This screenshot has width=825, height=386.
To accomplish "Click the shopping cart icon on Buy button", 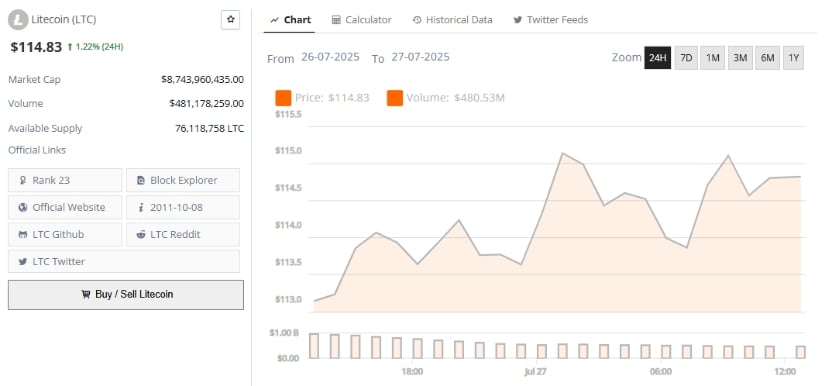I will [x=86, y=294].
